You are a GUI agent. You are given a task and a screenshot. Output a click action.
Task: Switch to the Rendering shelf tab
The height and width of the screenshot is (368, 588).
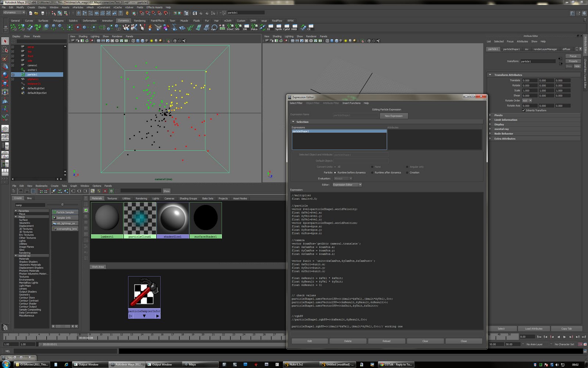[140, 21]
